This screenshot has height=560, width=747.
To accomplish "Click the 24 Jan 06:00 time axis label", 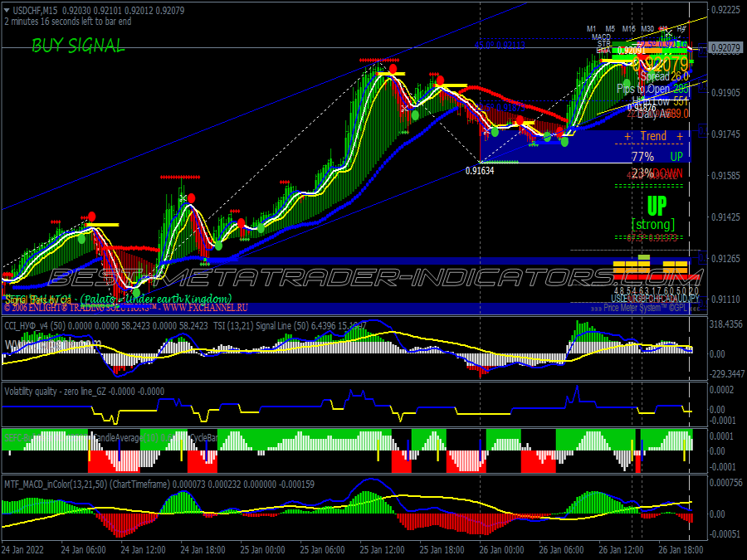I will (83, 549).
